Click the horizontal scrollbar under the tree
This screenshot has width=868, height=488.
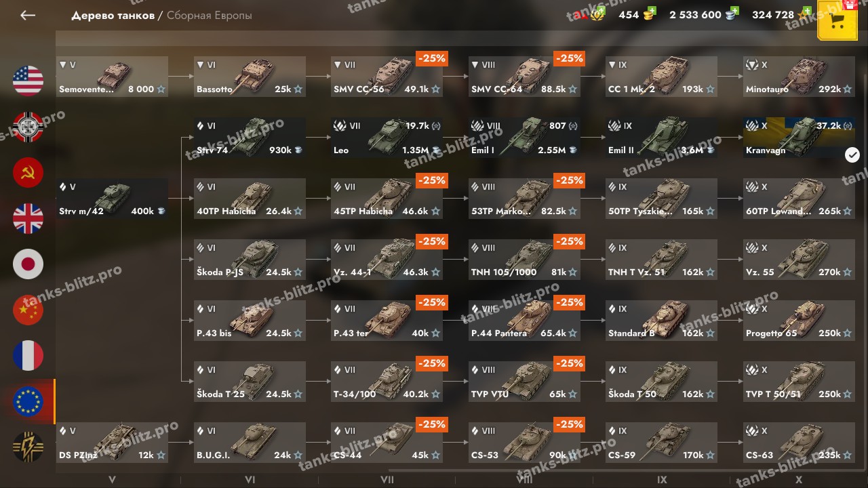(x=627, y=468)
